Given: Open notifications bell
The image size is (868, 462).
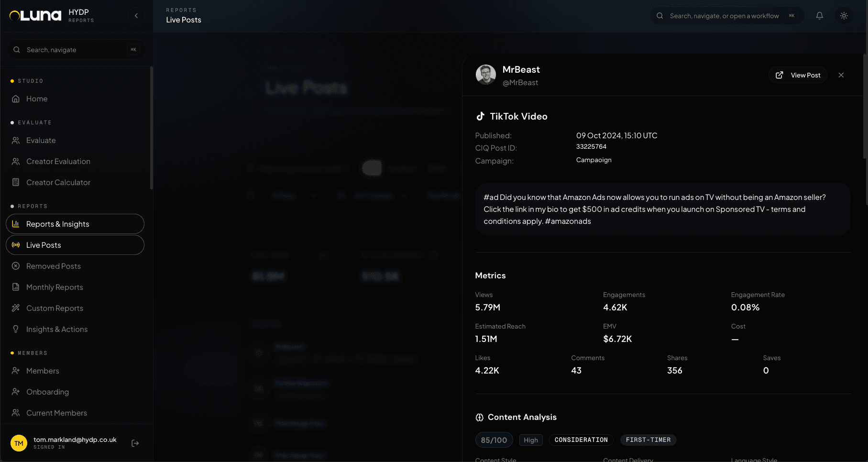Looking at the screenshot, I should 820,16.
